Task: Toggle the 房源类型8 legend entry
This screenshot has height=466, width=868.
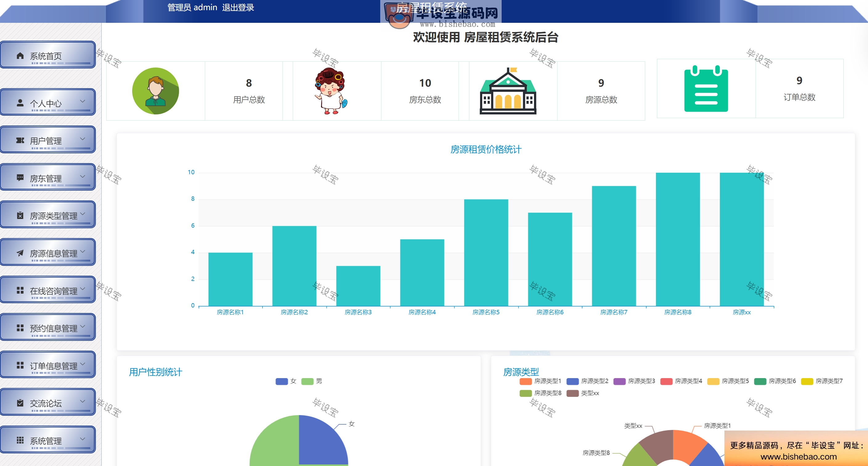Action: (540, 393)
